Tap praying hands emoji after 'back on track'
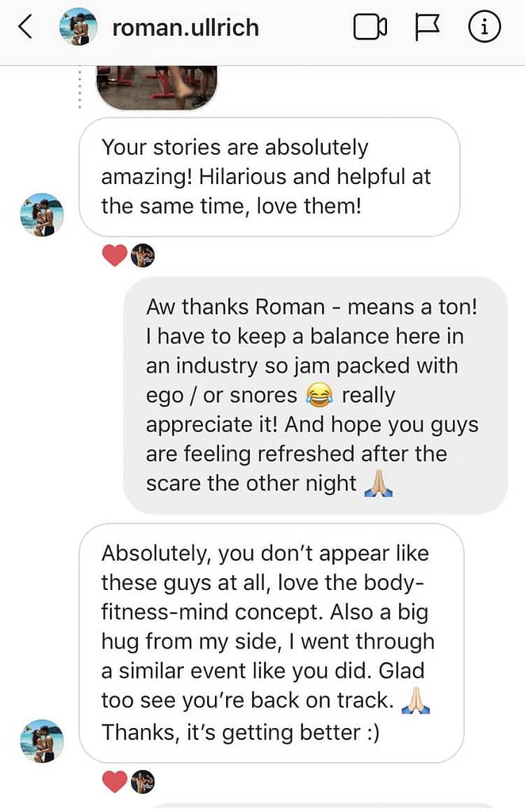The width and height of the screenshot is (525, 812). coord(416,701)
